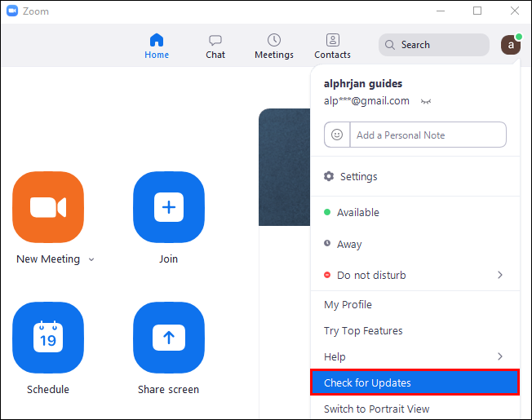Screen dimensions: 532x420
Task: Open Settings from the profile menu
Action: pos(415,176)
